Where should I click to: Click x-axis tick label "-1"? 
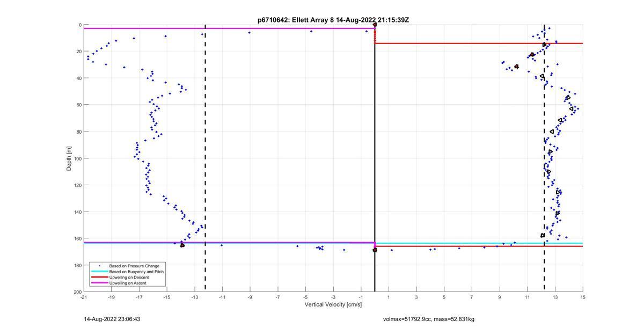click(x=361, y=297)
